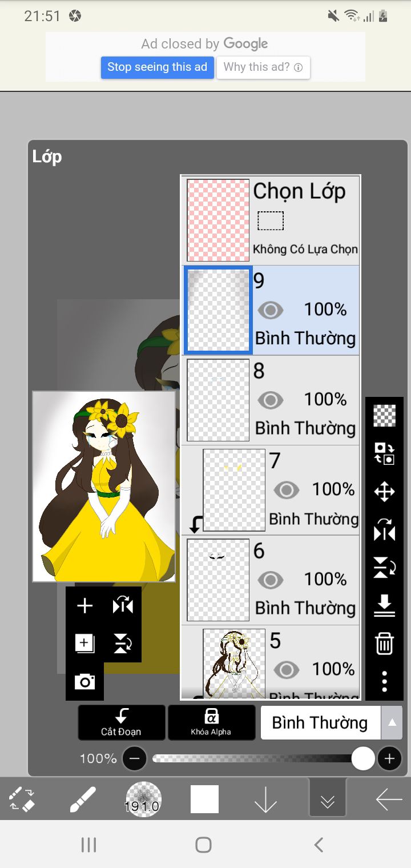This screenshot has height=868, width=411.
Task: Select the brush tool in bottom toolbar
Action: [x=83, y=799]
